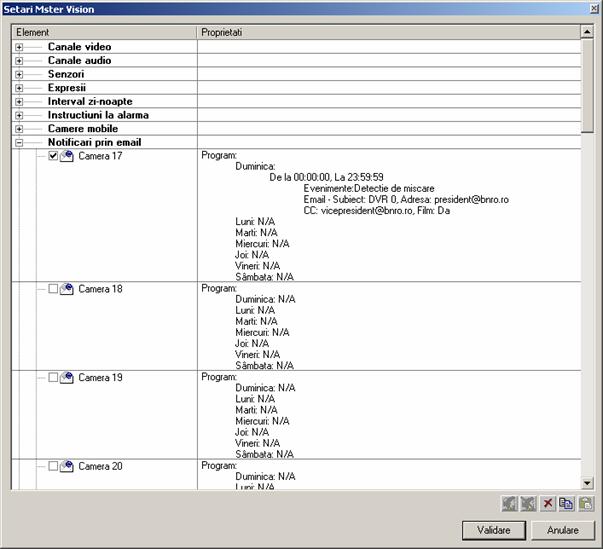Screen dimensions: 603x549
Task: Click the email icon next to Camera 17
Action: [x=67, y=156]
